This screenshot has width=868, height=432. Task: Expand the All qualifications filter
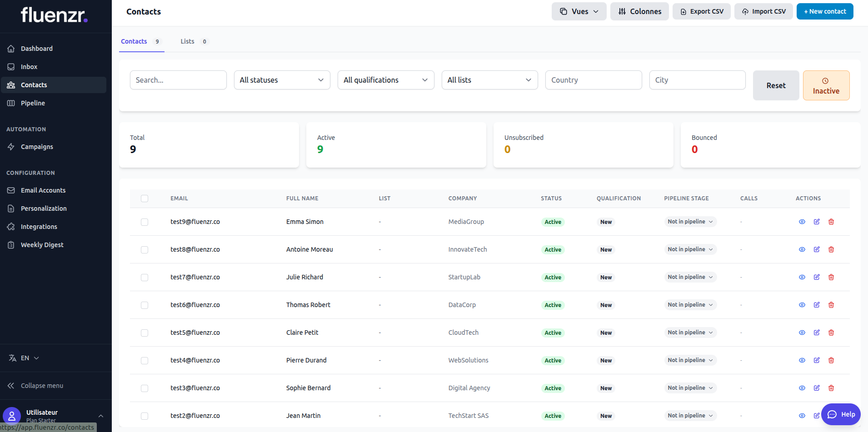tap(385, 79)
